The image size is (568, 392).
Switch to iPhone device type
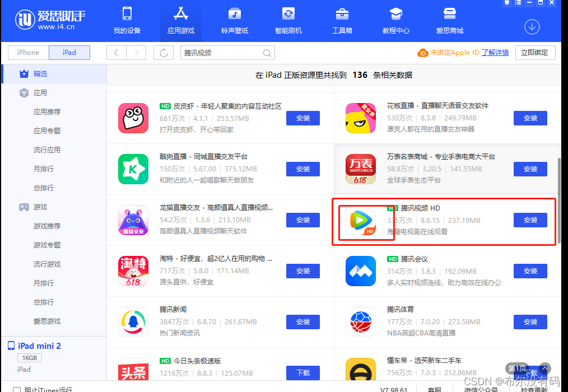pyautogui.click(x=28, y=53)
